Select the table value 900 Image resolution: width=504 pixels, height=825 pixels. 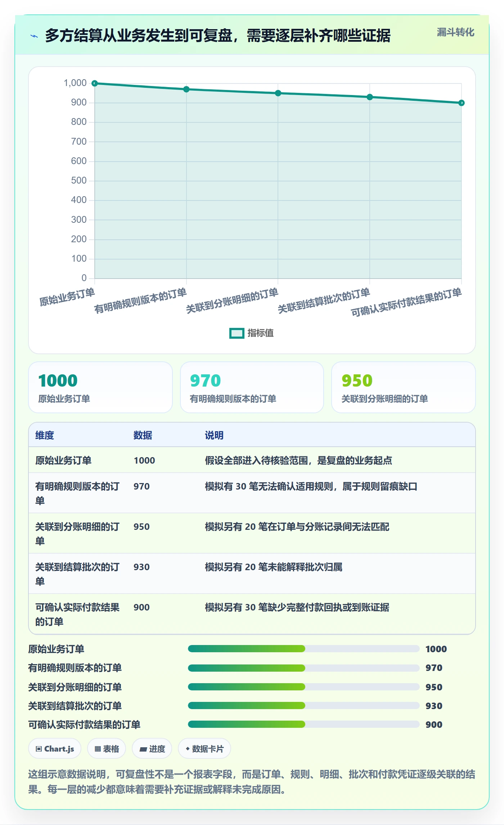click(141, 608)
